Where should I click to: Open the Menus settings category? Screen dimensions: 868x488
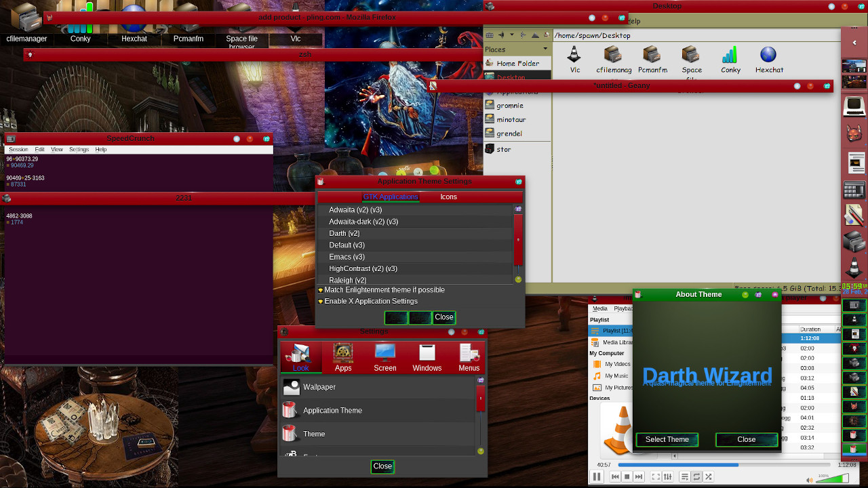click(469, 357)
